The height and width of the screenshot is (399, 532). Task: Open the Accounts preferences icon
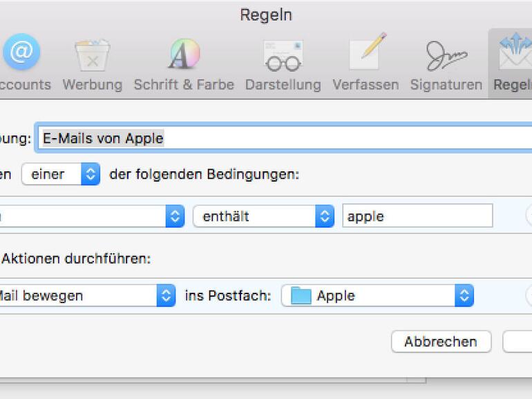click(x=21, y=52)
